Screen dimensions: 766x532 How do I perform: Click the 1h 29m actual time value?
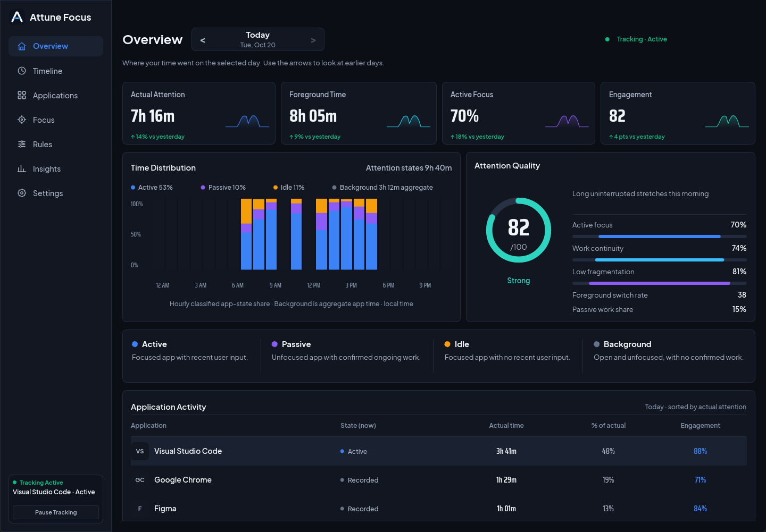coord(506,480)
